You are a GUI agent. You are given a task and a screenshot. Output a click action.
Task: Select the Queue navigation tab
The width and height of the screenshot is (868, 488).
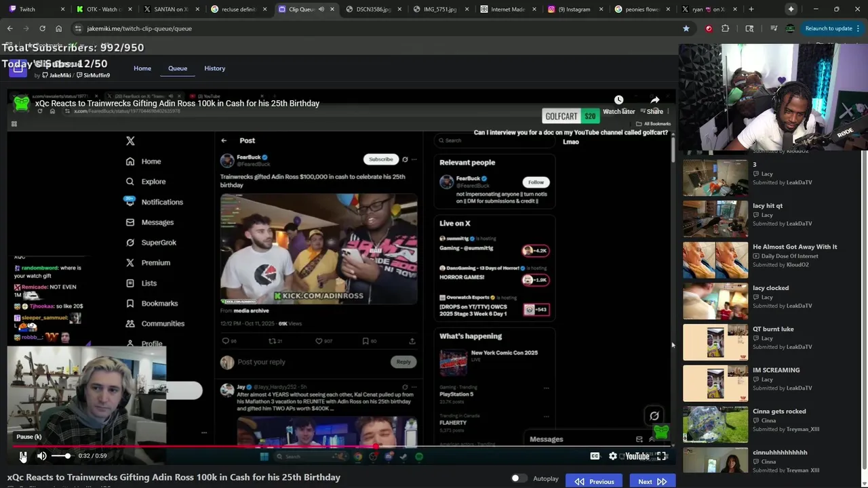[178, 68]
